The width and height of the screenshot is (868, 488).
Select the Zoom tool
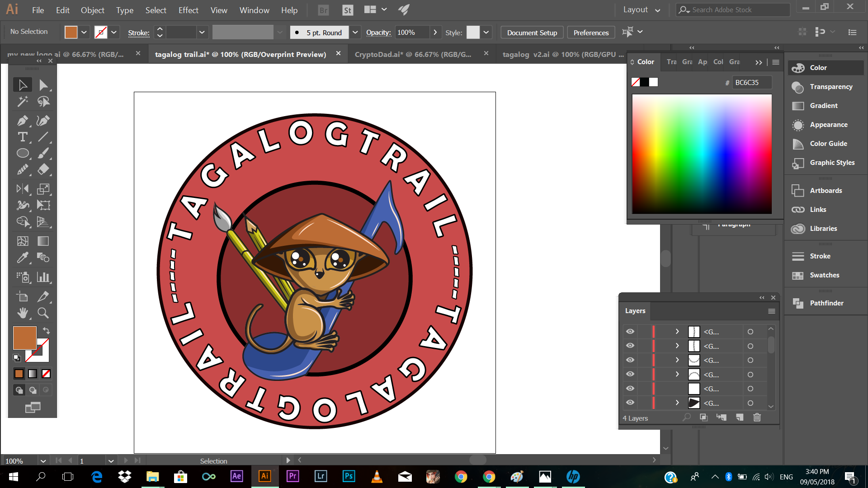(x=43, y=313)
